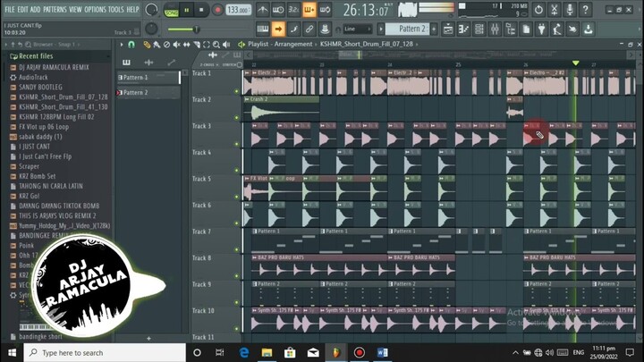The width and height of the screenshot is (644, 362).
Task: Toggle the STRETCH option in playlist header
Action: [232, 64]
